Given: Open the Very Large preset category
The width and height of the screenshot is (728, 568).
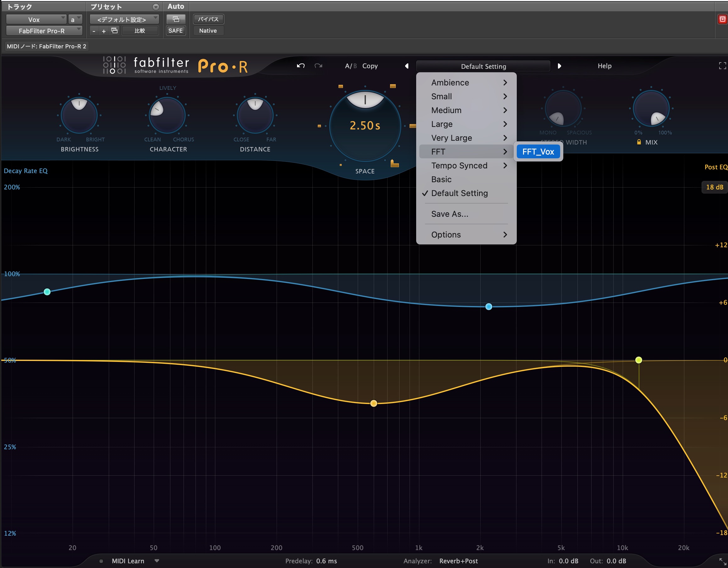Looking at the screenshot, I should click(466, 138).
